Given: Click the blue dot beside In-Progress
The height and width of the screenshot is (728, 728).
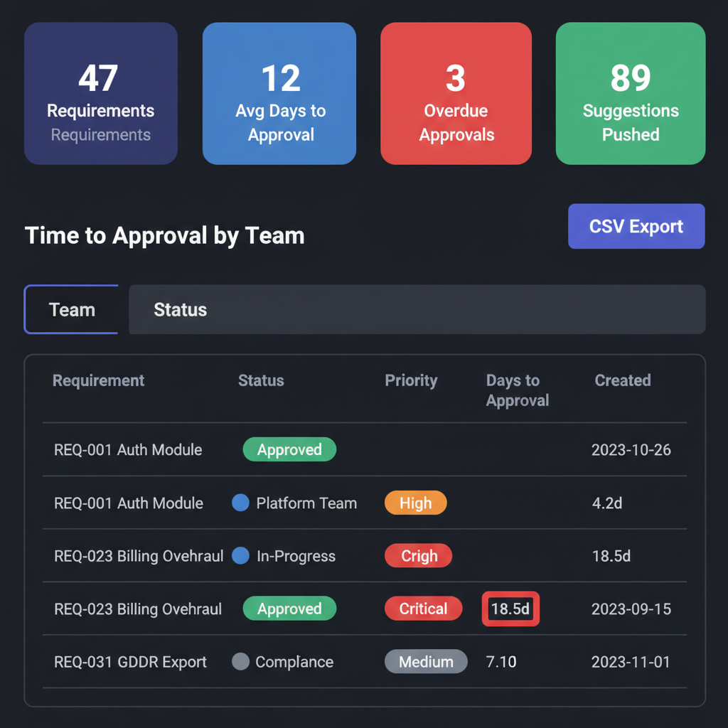Looking at the screenshot, I should (240, 556).
